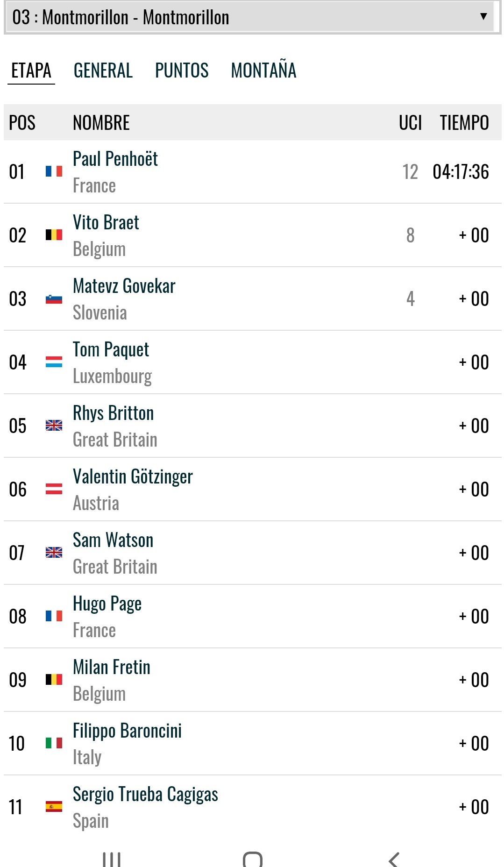Open rider Hugo Page's profile
The image size is (504, 867).
pos(107,604)
